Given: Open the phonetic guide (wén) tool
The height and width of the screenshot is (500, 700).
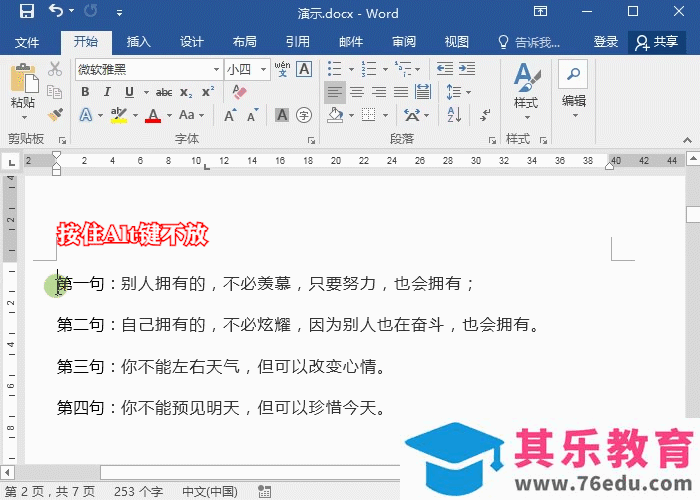Looking at the screenshot, I should 282,69.
